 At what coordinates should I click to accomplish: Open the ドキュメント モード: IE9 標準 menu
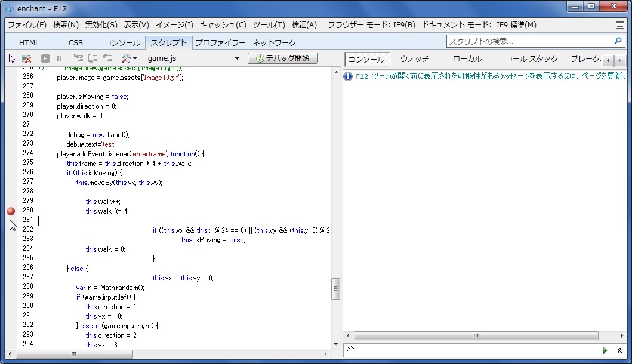point(479,25)
